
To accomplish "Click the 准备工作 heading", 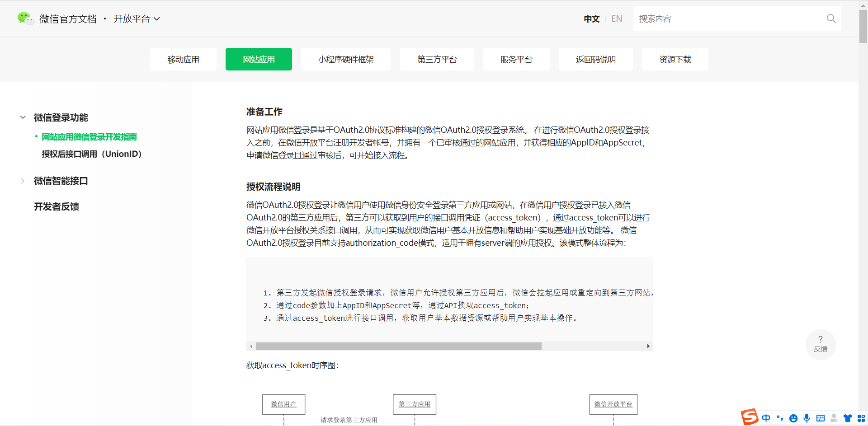I will coord(264,112).
